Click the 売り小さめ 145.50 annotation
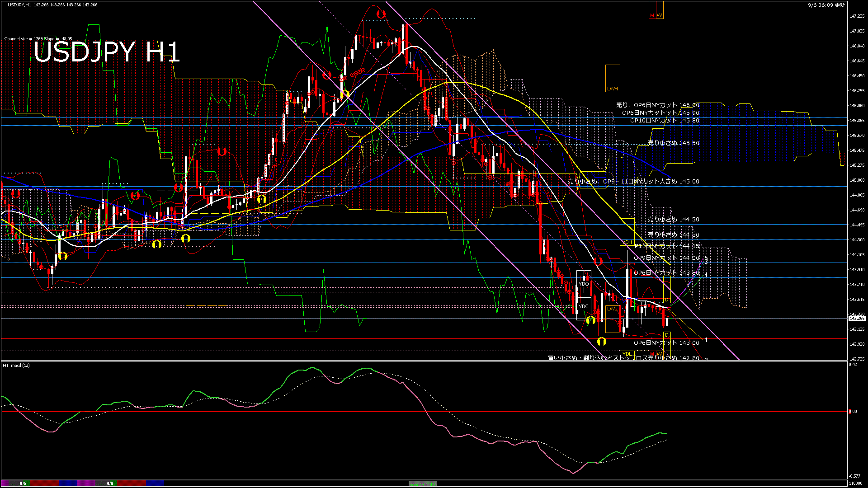 click(x=673, y=143)
